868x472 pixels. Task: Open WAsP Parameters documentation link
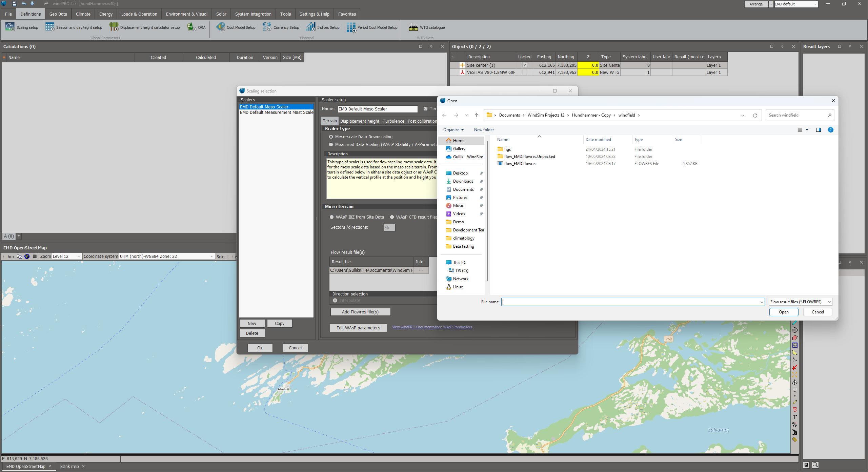[432, 327]
